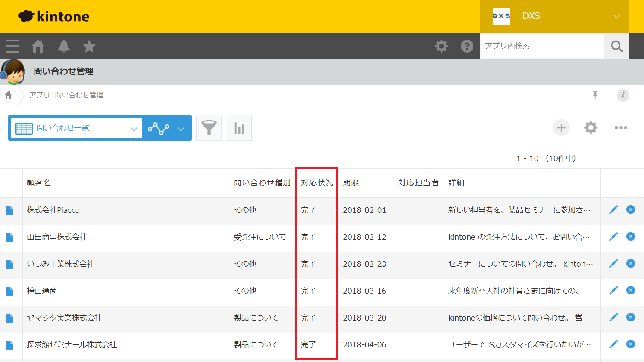Open kintone settings gear in header
Viewport: 644px width, 362px height.
click(x=441, y=46)
